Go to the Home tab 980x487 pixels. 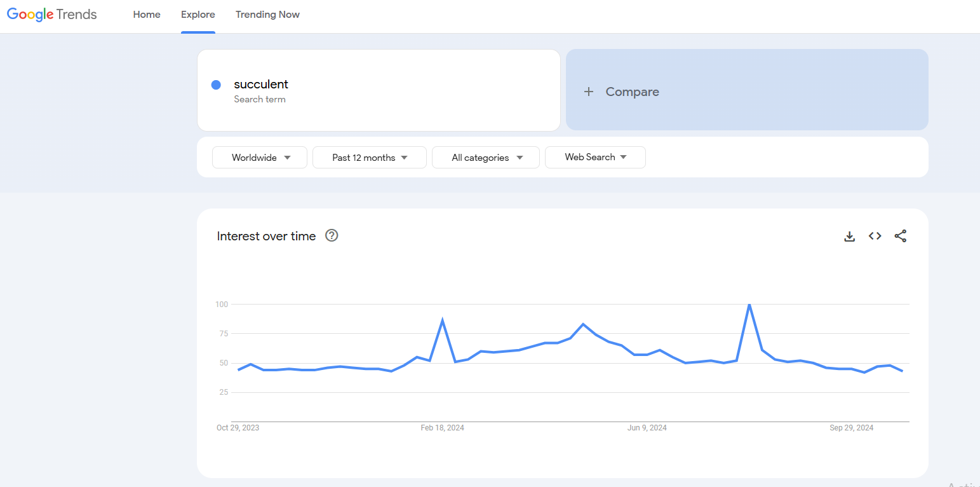147,15
